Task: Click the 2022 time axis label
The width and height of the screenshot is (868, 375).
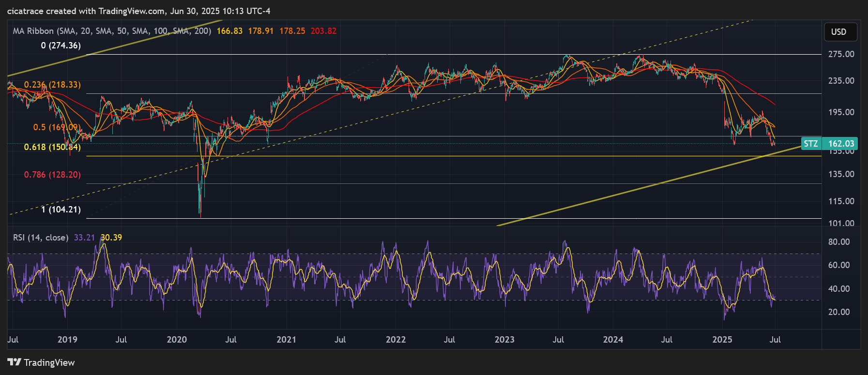Action: click(x=396, y=340)
